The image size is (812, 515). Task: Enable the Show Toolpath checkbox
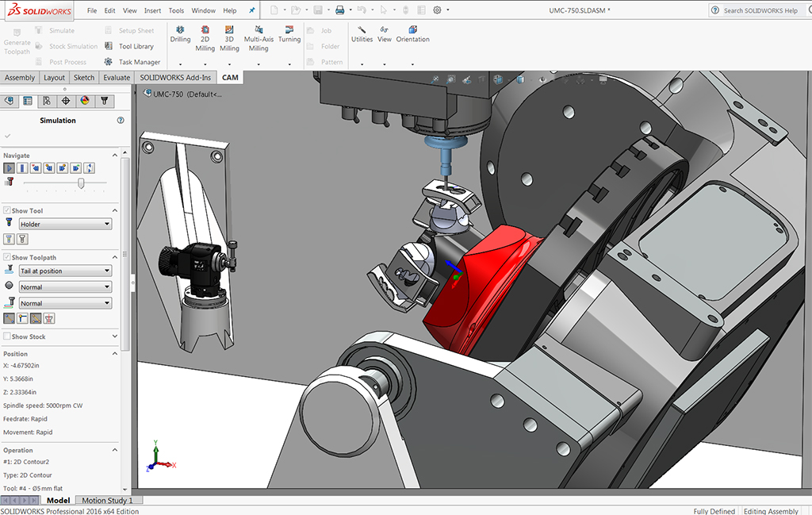point(6,257)
